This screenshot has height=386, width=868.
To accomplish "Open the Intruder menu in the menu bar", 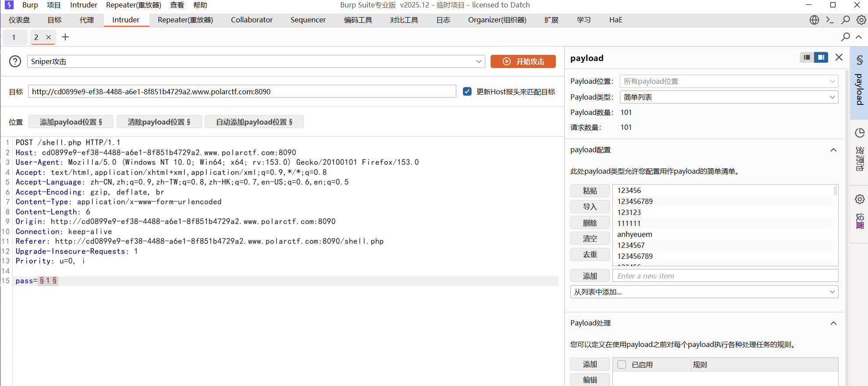I will (84, 5).
